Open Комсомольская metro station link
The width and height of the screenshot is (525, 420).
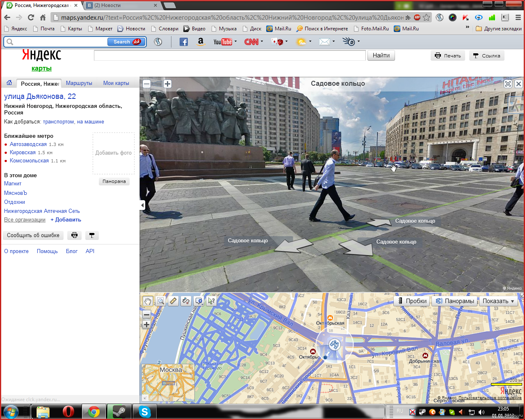[x=29, y=161]
